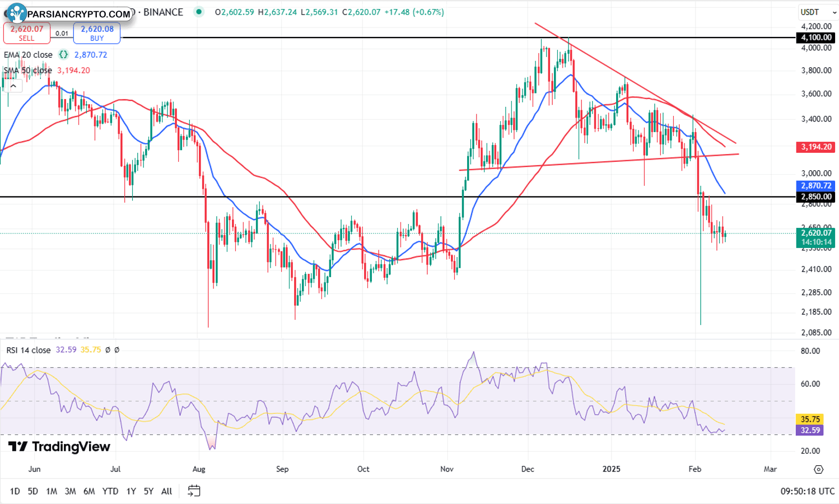Click the 2,850.00 horizontal line price label
839x504 pixels.
click(x=815, y=197)
